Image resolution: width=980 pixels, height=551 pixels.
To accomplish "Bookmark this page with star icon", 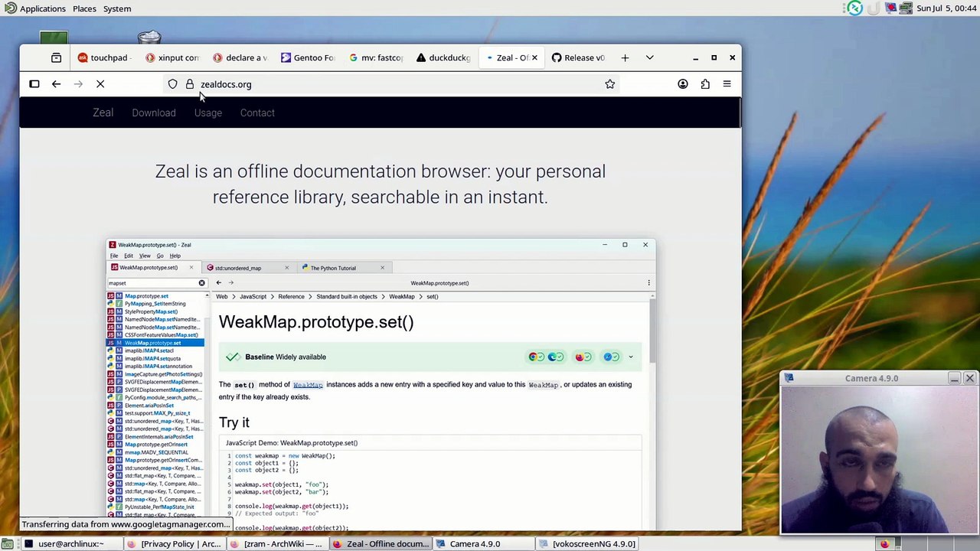I will (x=609, y=84).
